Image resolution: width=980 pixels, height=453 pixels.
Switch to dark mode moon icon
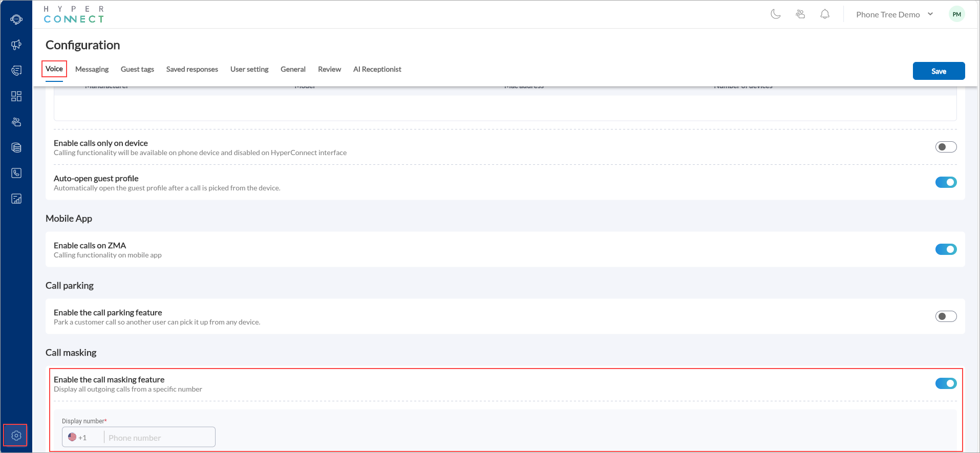click(x=776, y=14)
